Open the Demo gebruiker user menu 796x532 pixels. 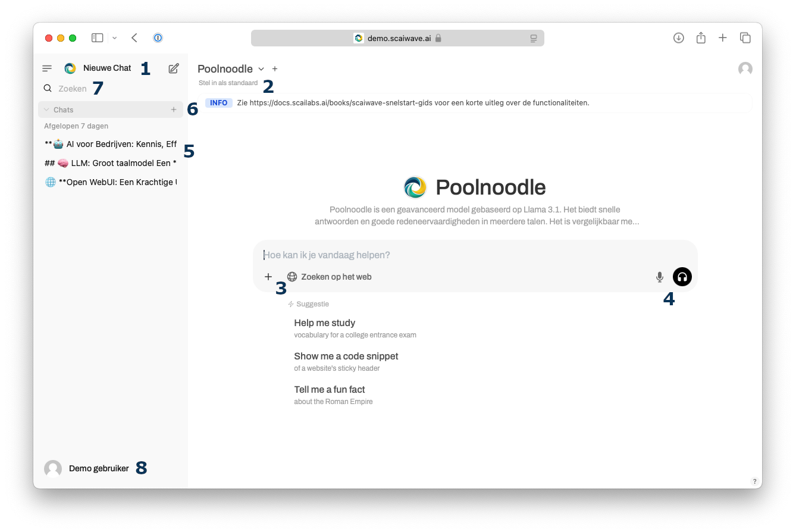pyautogui.click(x=87, y=468)
